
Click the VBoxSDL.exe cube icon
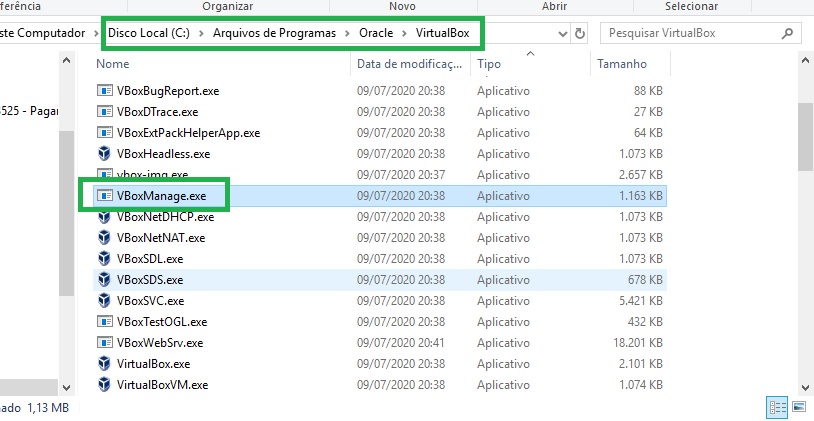tap(105, 259)
